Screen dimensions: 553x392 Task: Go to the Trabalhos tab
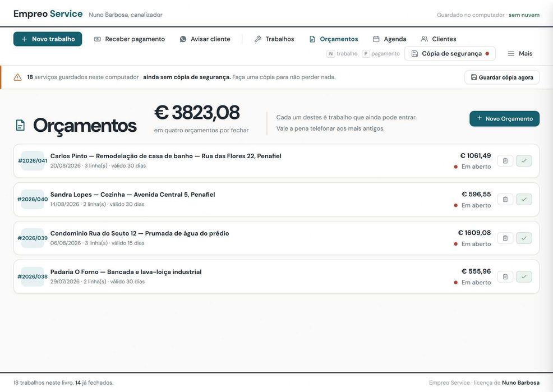pyautogui.click(x=274, y=39)
